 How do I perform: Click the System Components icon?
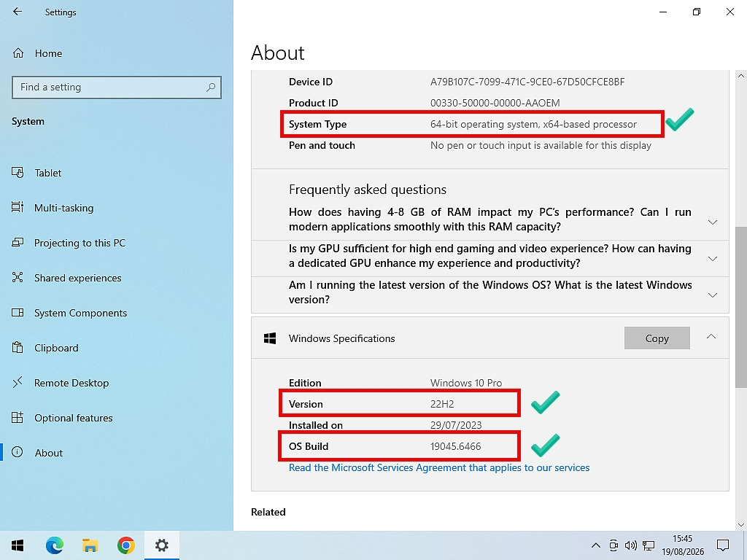18,312
